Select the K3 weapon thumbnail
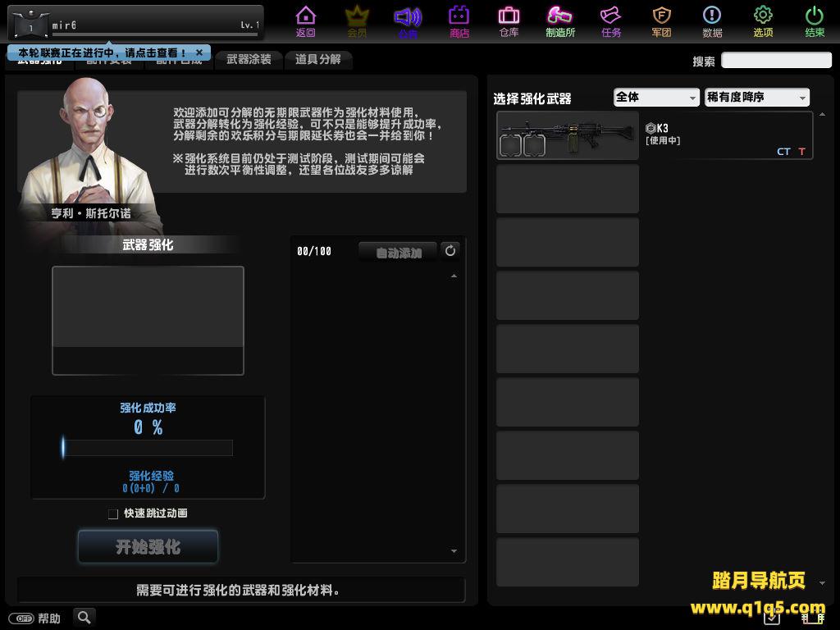The height and width of the screenshot is (630, 840). (568, 136)
